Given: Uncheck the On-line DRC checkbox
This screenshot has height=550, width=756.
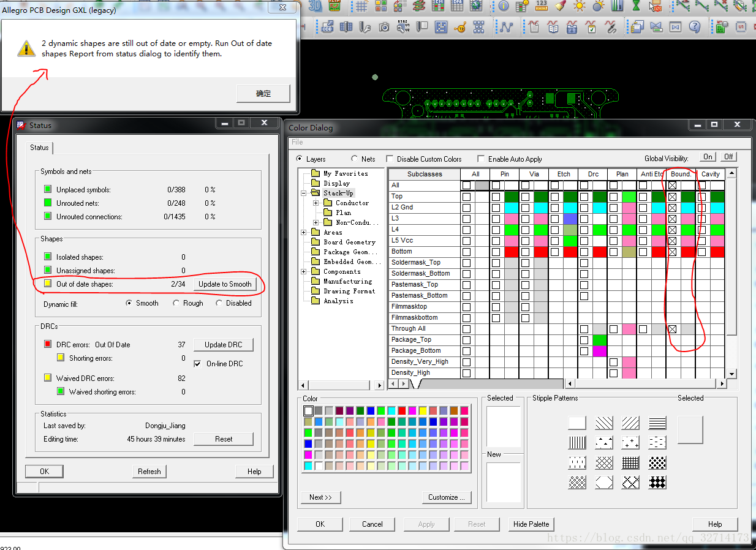Looking at the screenshot, I should pos(197,364).
